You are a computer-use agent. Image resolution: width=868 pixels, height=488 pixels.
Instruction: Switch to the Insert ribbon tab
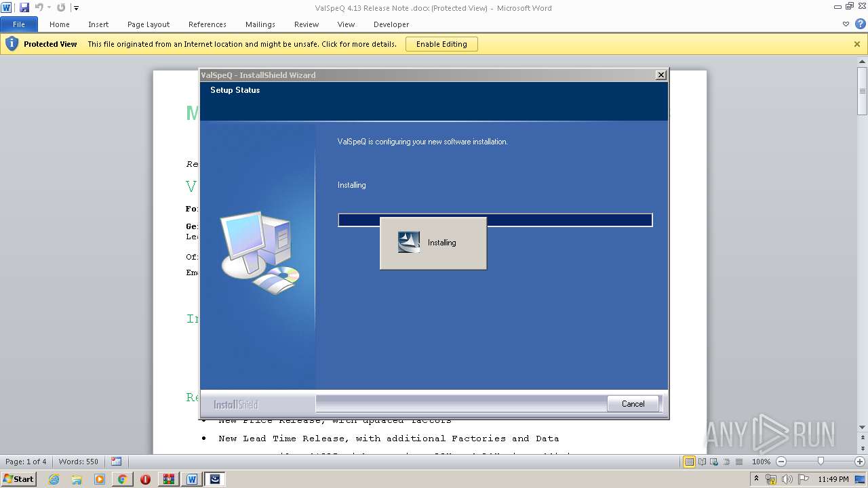98,24
